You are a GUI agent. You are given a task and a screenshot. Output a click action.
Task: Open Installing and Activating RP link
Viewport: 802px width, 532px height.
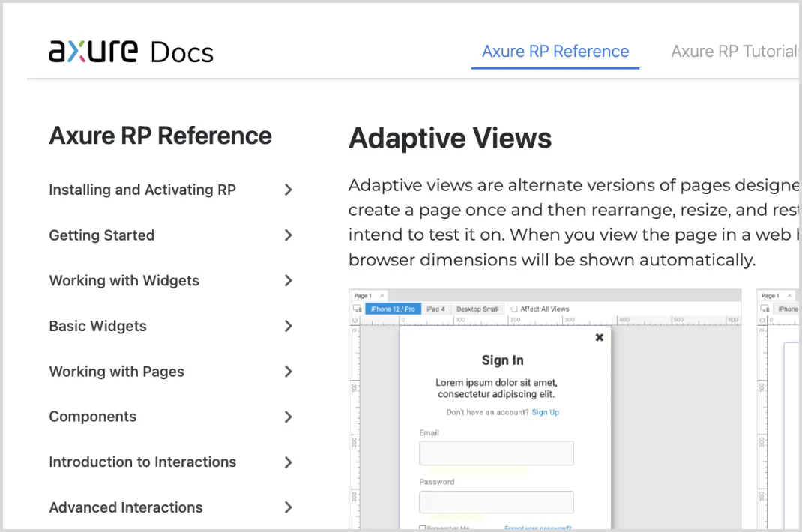point(142,190)
